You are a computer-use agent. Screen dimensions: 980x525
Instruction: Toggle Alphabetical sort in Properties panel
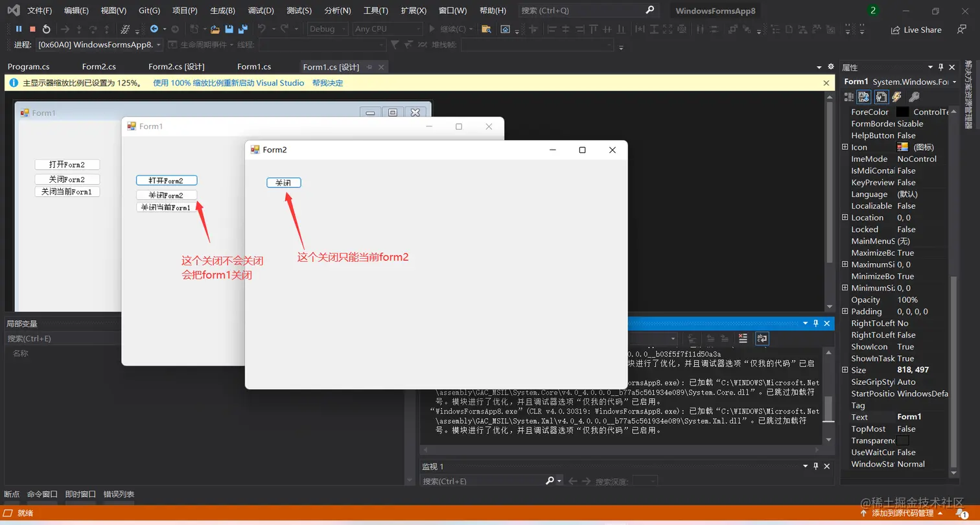pos(864,97)
